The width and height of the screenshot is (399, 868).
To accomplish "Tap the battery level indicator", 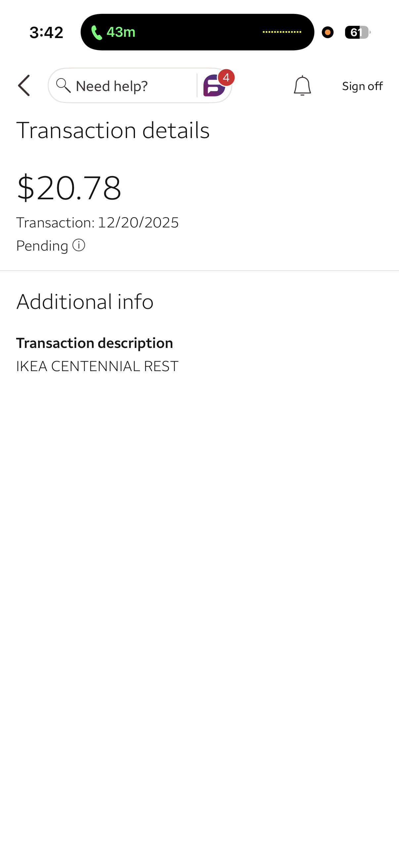I will pos(357,32).
